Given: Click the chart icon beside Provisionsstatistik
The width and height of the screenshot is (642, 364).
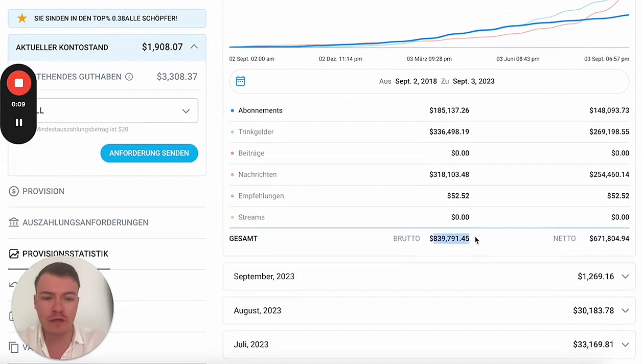Looking at the screenshot, I should (14, 254).
